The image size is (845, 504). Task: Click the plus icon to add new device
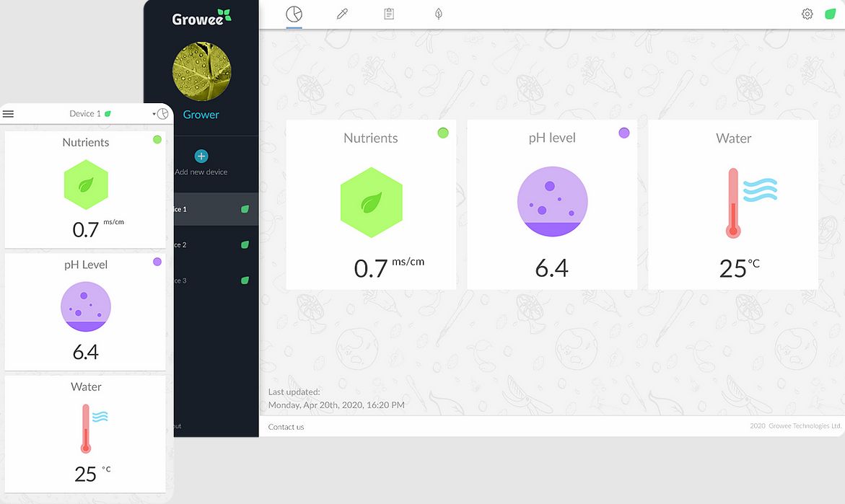(201, 156)
